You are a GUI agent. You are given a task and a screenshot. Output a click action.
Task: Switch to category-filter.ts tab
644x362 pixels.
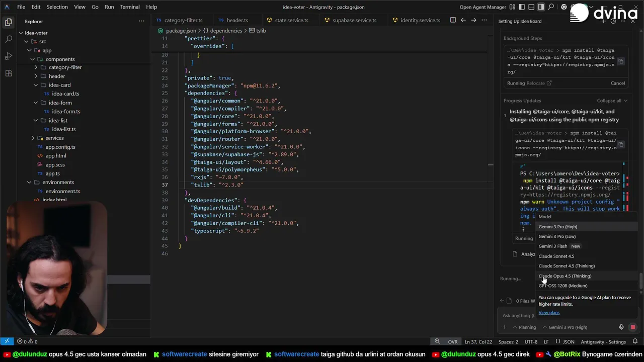pyautogui.click(x=183, y=20)
